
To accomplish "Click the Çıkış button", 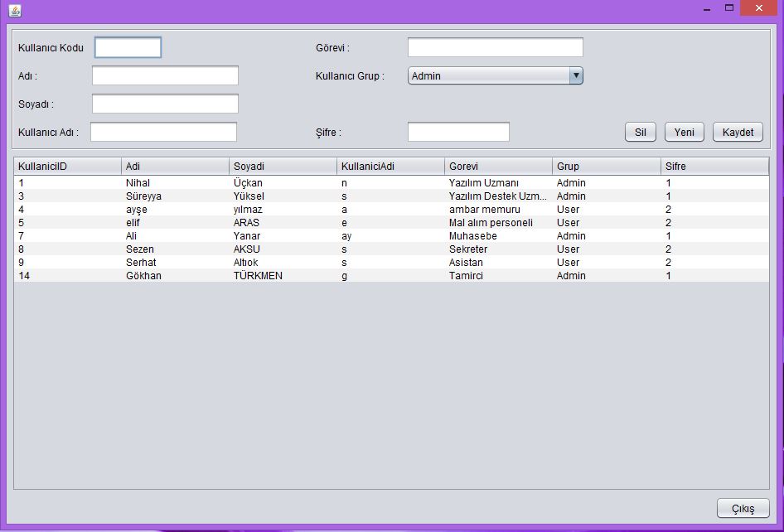I will (x=743, y=509).
